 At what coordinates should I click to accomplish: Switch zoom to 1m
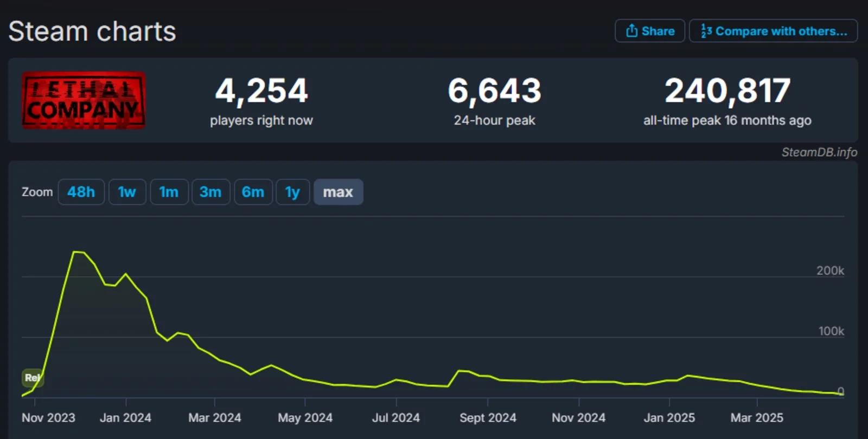tap(169, 192)
